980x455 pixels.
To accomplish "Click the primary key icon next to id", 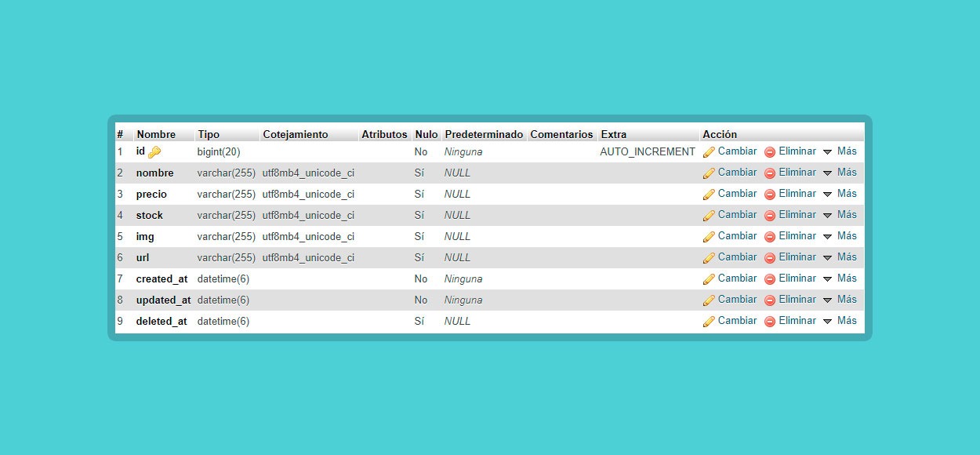I will click(154, 152).
